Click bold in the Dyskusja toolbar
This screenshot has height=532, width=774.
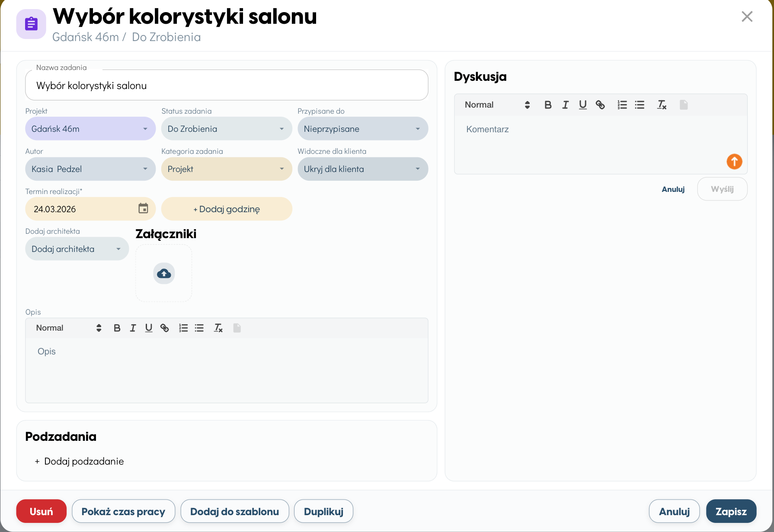point(548,105)
